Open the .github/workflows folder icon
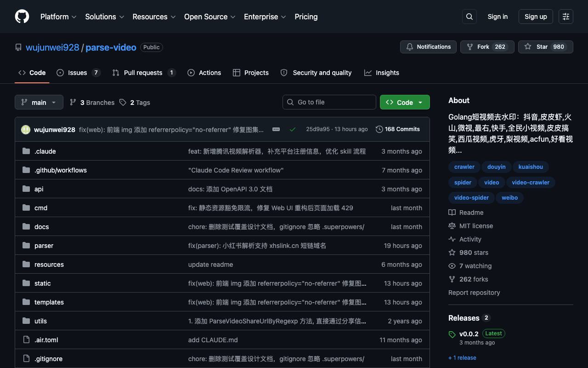Screen dimensions: 588x368 point(26,170)
